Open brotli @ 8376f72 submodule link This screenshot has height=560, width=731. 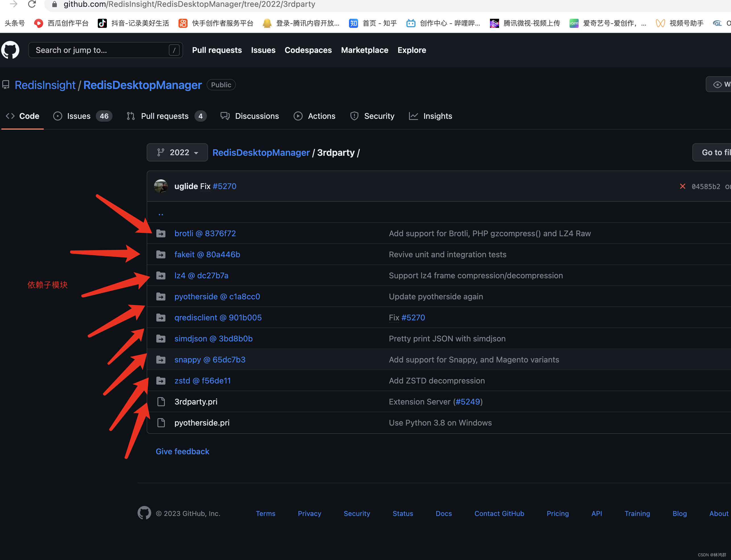[x=205, y=233]
